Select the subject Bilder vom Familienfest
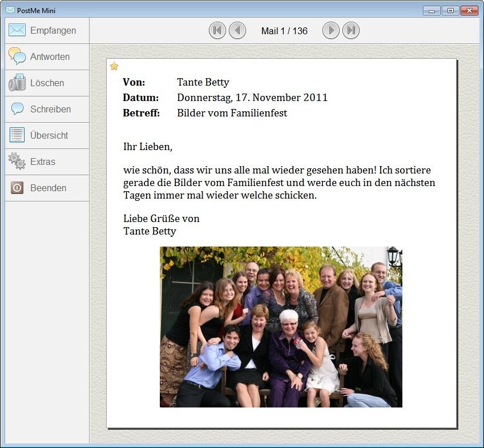Image resolution: width=484 pixels, height=448 pixels. [232, 113]
